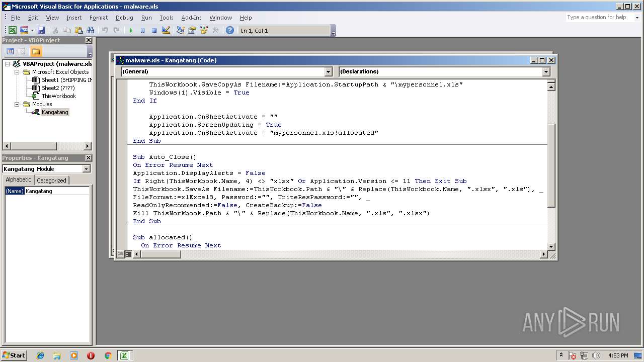Click the system tray volume icon
Image resolution: width=644 pixels, height=362 pixels.
point(596,355)
